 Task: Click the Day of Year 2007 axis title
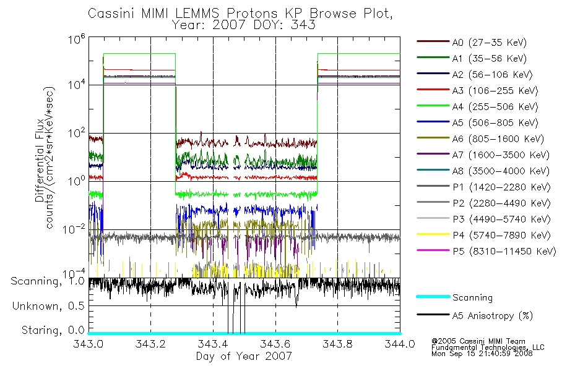point(244,356)
